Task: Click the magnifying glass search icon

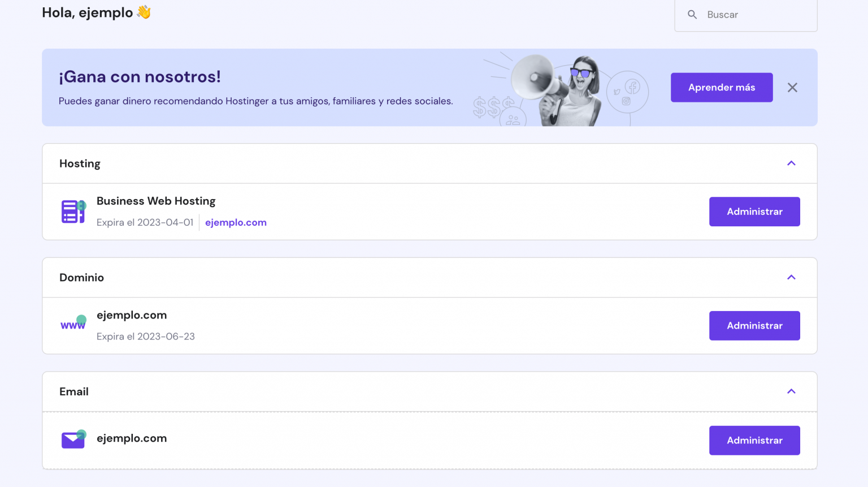Action: [692, 15]
